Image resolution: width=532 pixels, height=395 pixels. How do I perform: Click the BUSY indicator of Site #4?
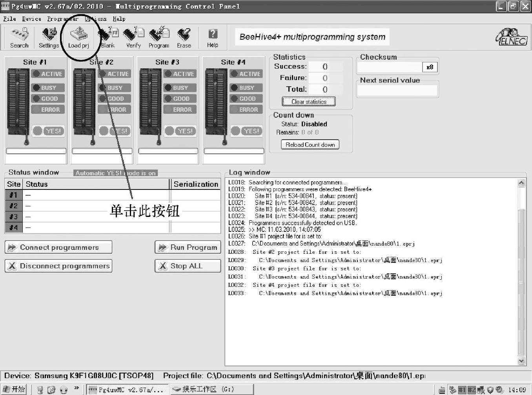(246, 88)
